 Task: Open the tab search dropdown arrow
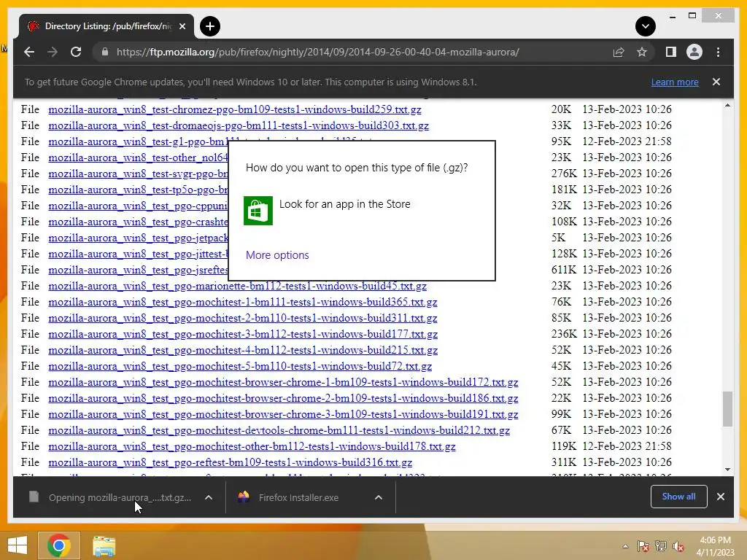(646, 26)
